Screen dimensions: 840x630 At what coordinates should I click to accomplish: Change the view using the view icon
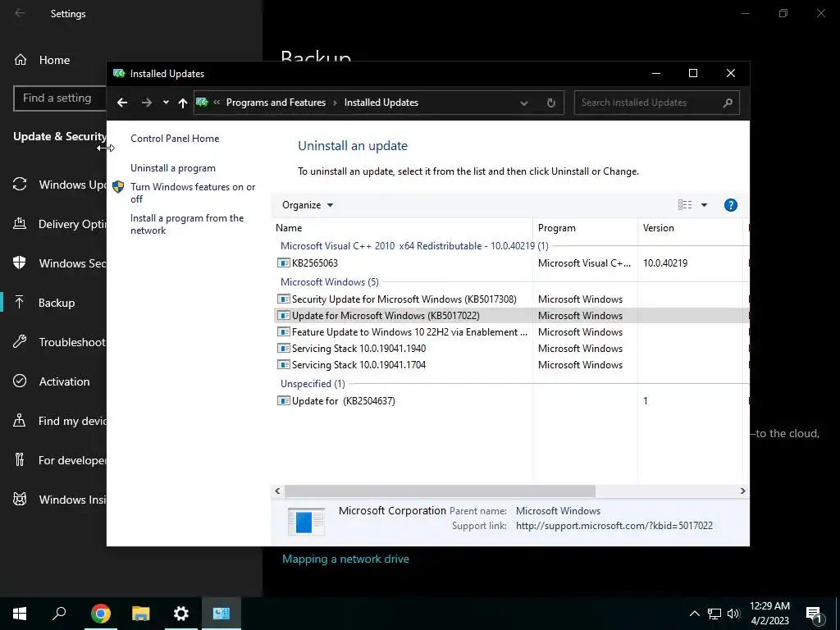685,204
